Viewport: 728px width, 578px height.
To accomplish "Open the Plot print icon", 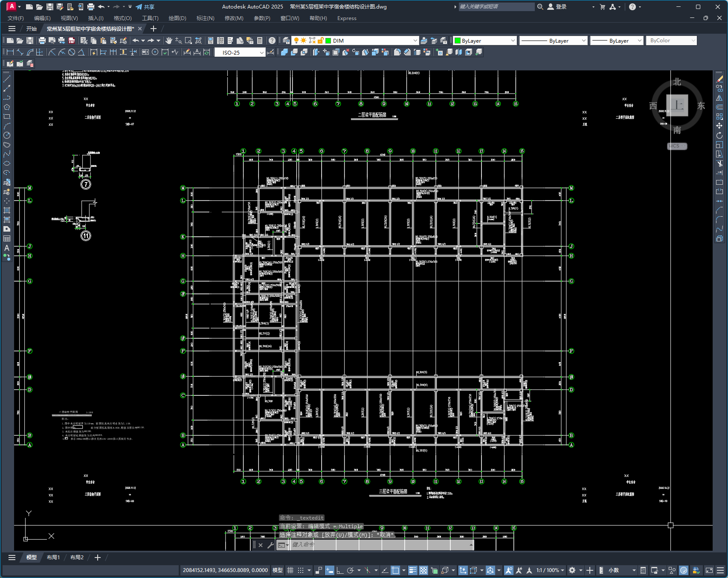I will (x=42, y=41).
